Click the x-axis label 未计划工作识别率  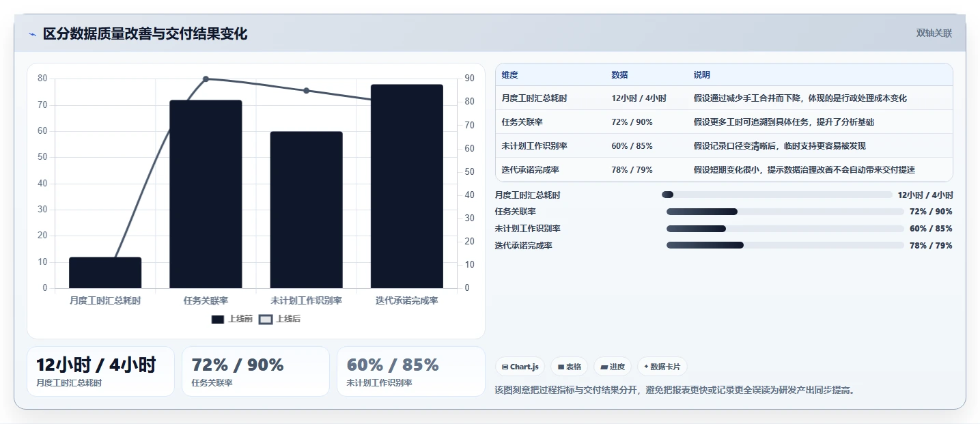(x=306, y=301)
